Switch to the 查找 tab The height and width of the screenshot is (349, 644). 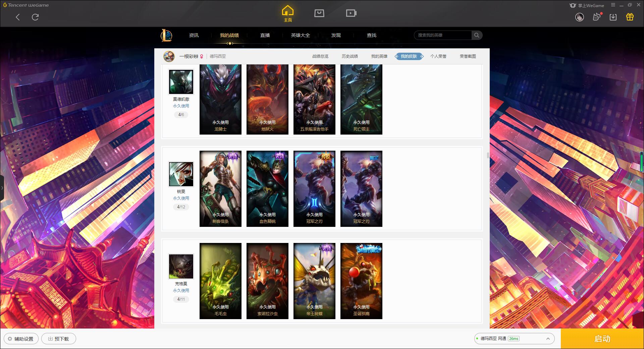coord(372,35)
